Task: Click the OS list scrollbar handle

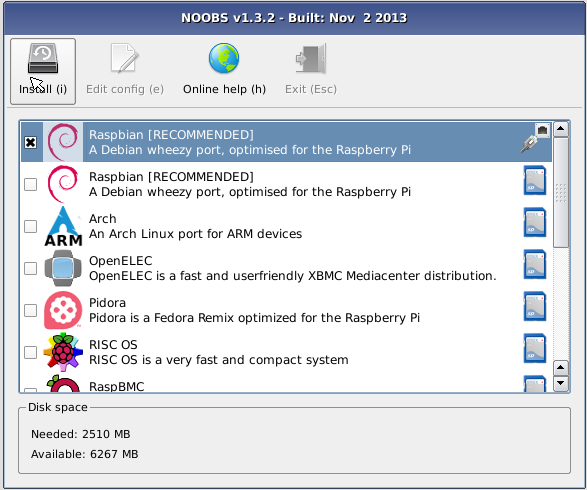Action: (x=561, y=192)
